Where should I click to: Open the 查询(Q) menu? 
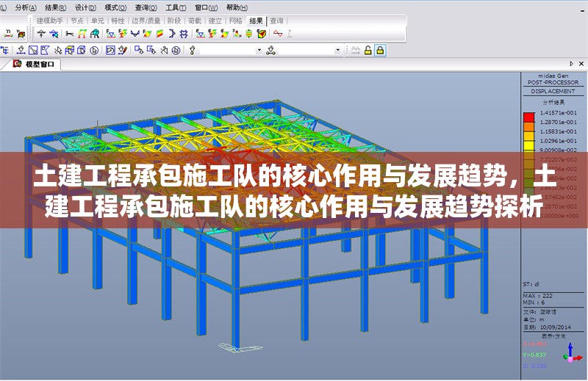(146, 7)
